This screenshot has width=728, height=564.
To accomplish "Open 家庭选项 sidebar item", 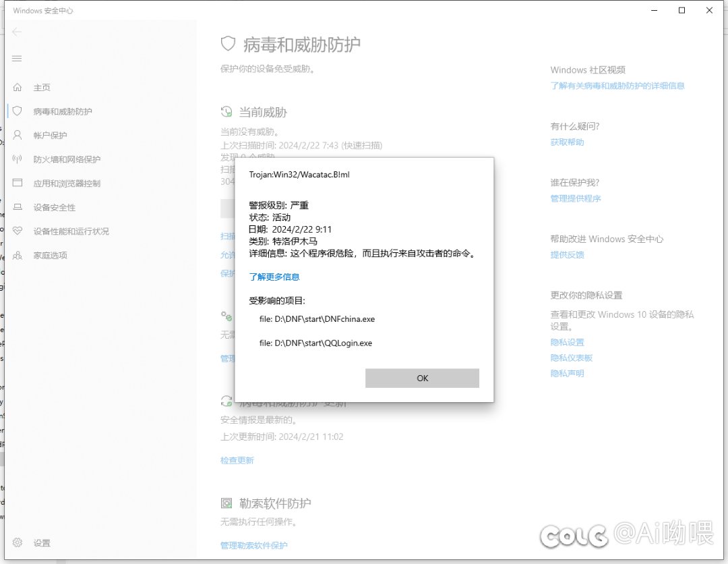I will click(50, 256).
